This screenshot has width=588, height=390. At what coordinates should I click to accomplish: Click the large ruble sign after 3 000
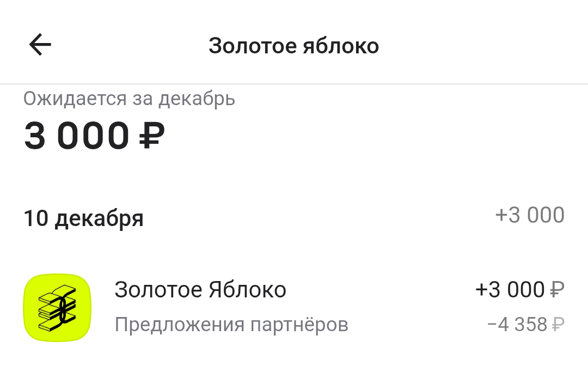point(151,136)
